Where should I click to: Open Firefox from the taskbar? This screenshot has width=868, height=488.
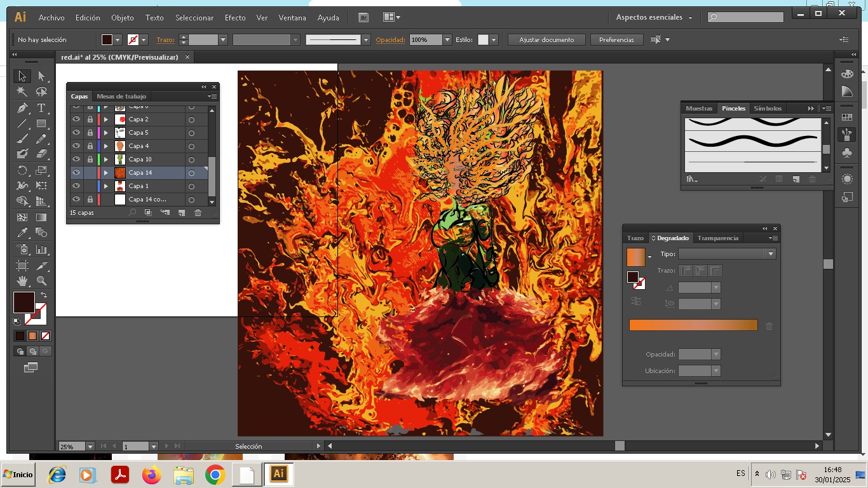pos(152,475)
